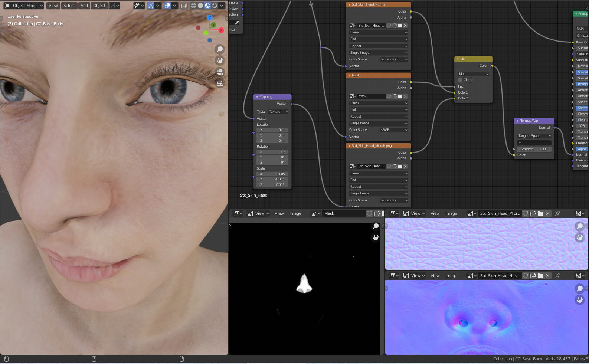
Task: Open Mapping Type dropdown set to Texture
Action: point(278,112)
